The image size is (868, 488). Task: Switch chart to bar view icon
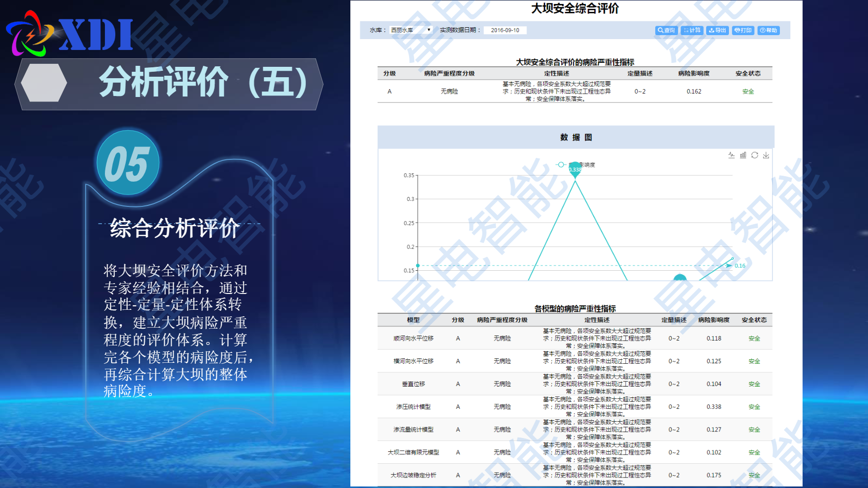[743, 155]
